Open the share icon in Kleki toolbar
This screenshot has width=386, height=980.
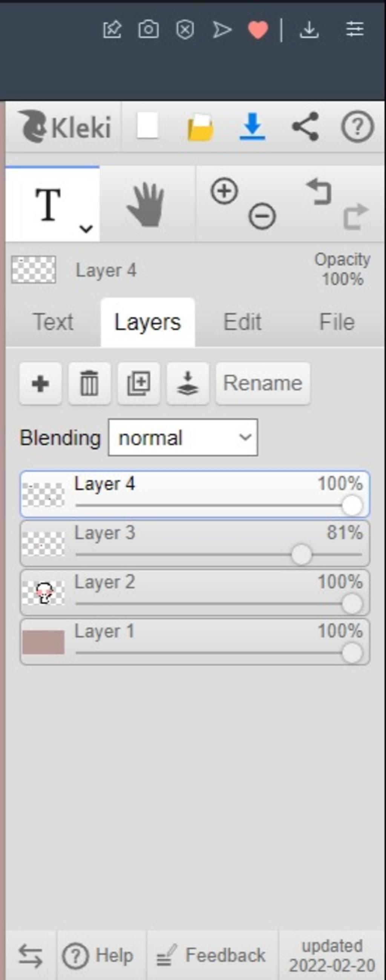click(x=305, y=126)
